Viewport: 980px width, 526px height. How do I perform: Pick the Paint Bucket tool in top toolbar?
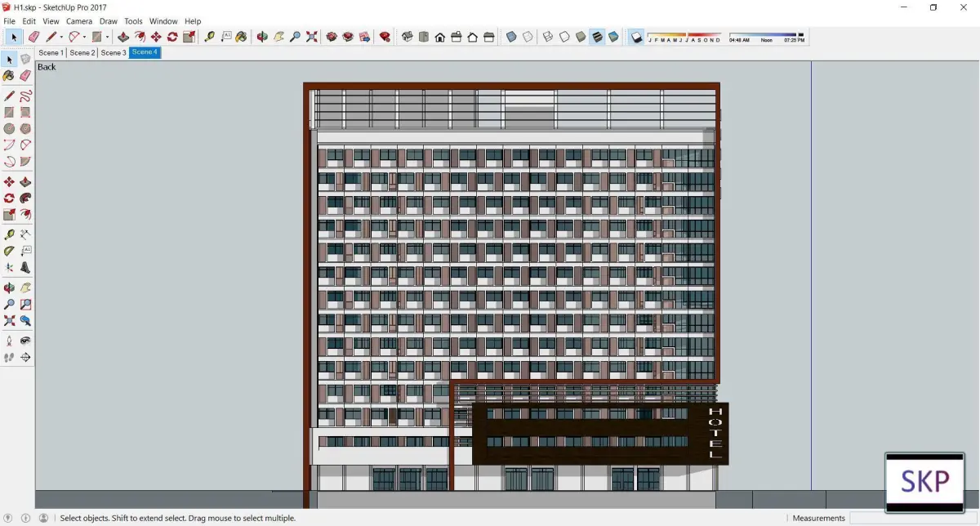coord(242,37)
